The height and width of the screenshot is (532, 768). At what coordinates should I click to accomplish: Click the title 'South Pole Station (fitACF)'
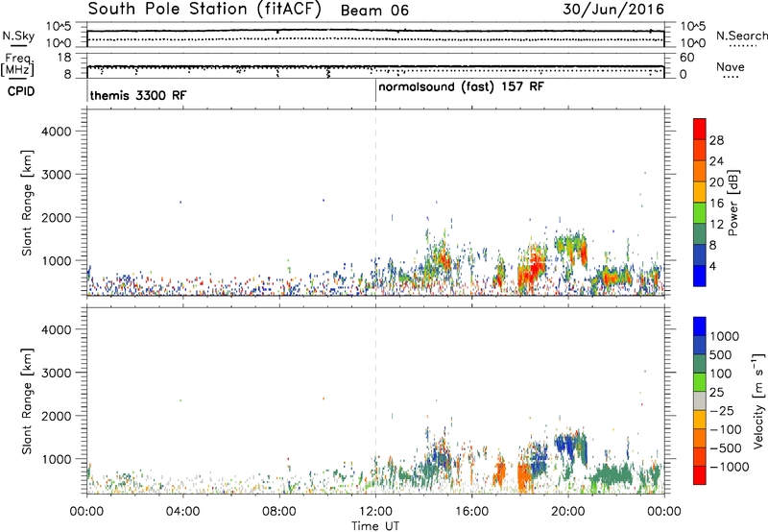(x=204, y=10)
